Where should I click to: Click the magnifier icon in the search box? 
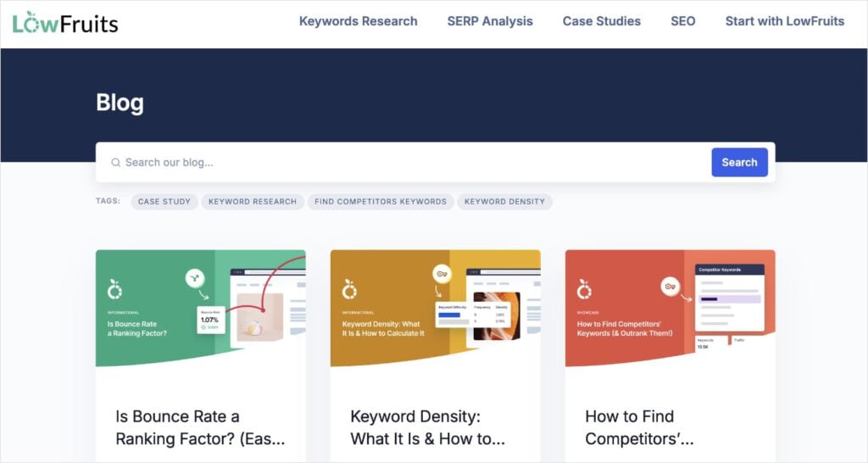(115, 163)
